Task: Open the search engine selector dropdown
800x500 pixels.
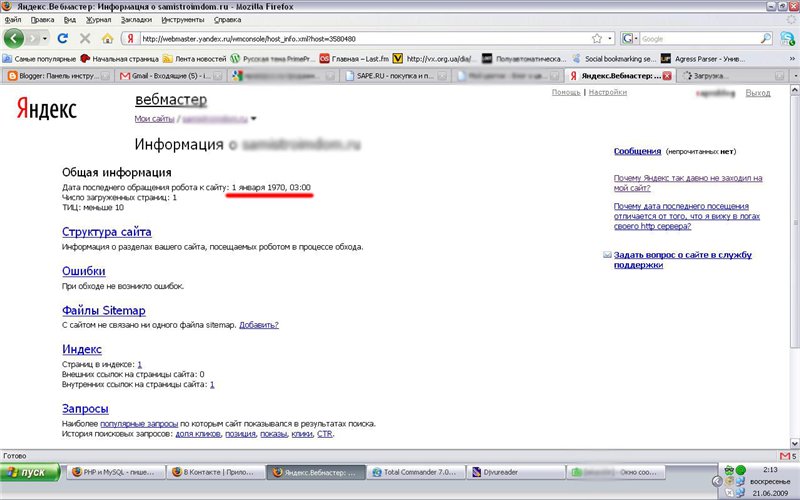Action: coord(629,39)
